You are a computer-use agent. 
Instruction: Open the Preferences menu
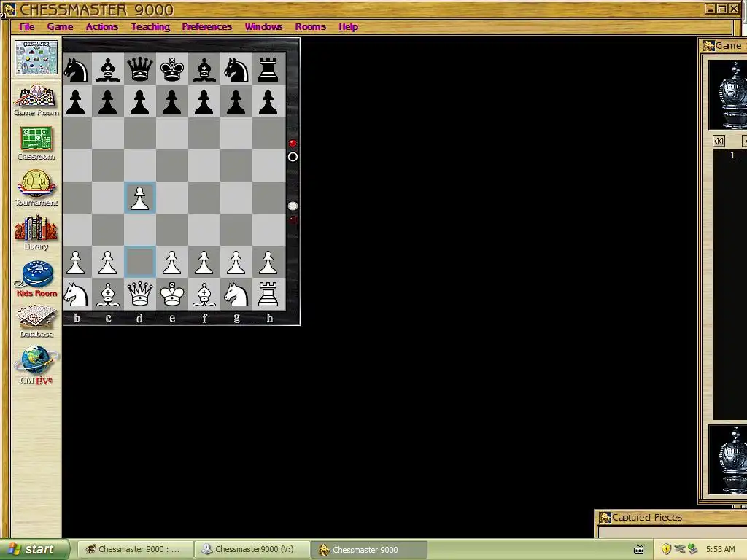tap(206, 27)
